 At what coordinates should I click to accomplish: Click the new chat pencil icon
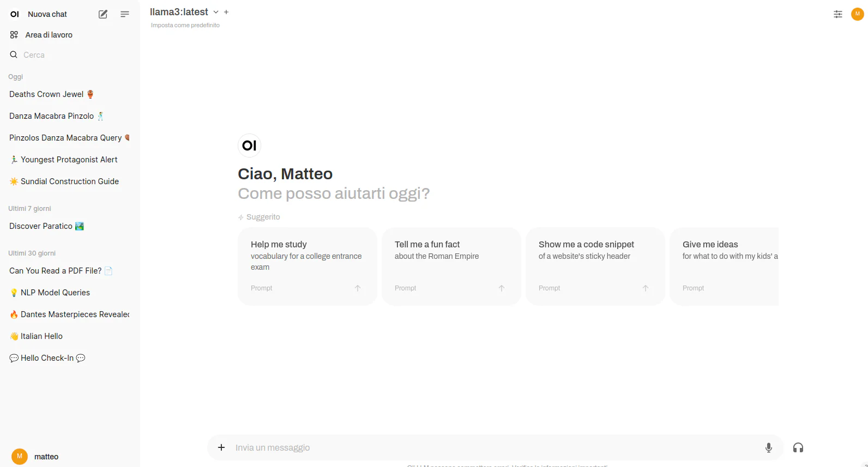pyautogui.click(x=103, y=14)
